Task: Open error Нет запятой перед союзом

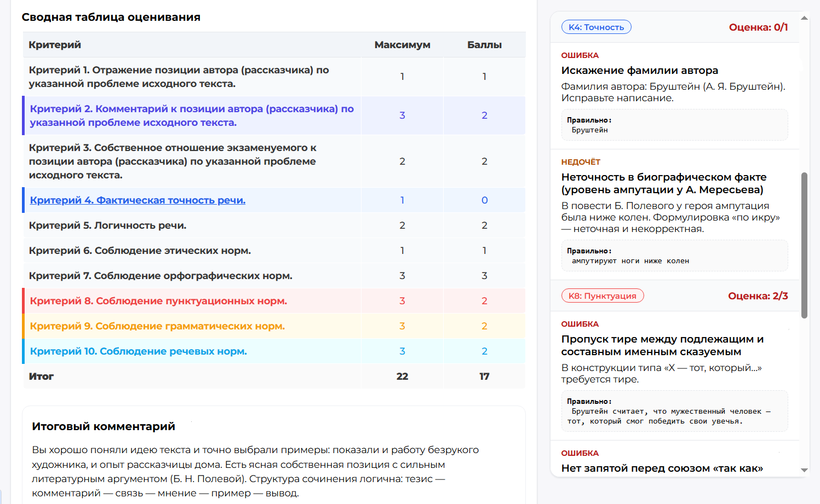Action: pyautogui.click(x=662, y=468)
